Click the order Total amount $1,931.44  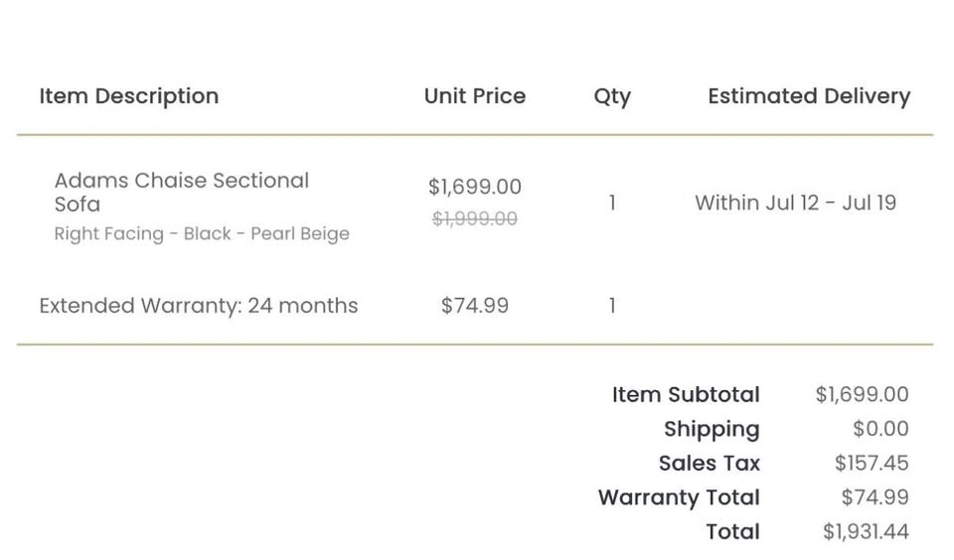865,531
